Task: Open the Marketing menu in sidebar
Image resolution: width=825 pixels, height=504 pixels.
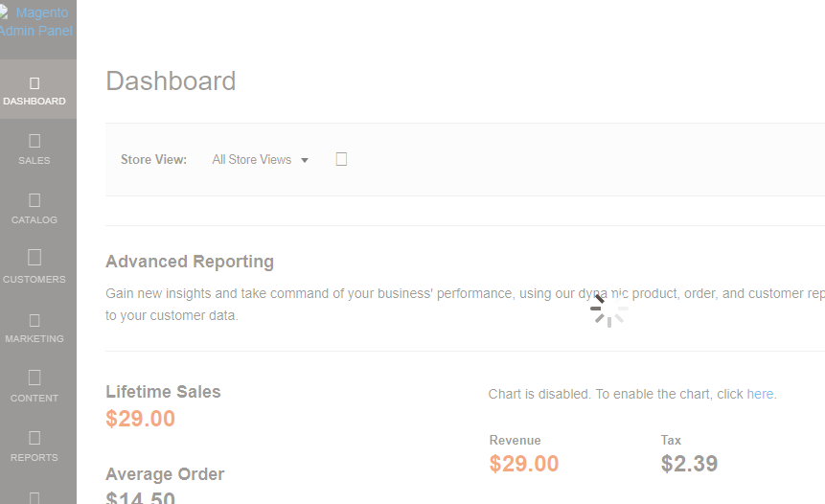Action: coord(34,328)
